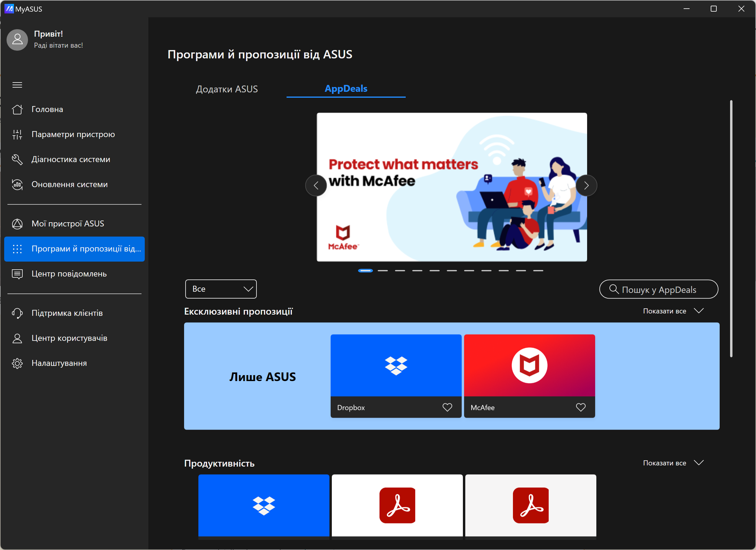Click Показати все for Продуктивність
Viewport: 756px width, 550px height.
coord(664,463)
